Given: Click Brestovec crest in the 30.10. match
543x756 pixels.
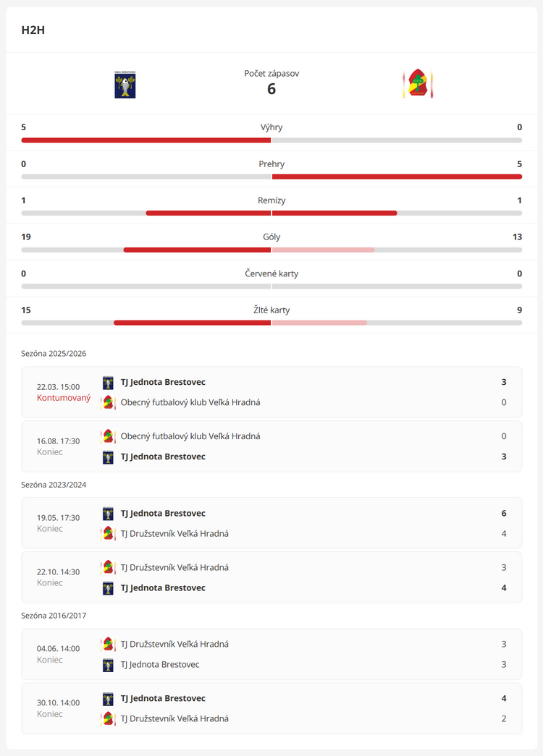Looking at the screenshot, I should point(108,699).
